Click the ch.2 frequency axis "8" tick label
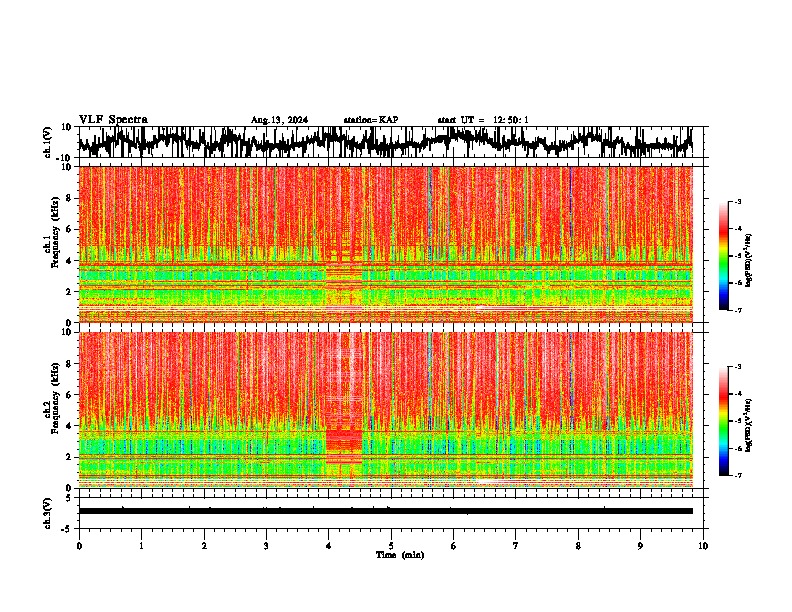Screen dimensions: 792x612 coord(69,364)
